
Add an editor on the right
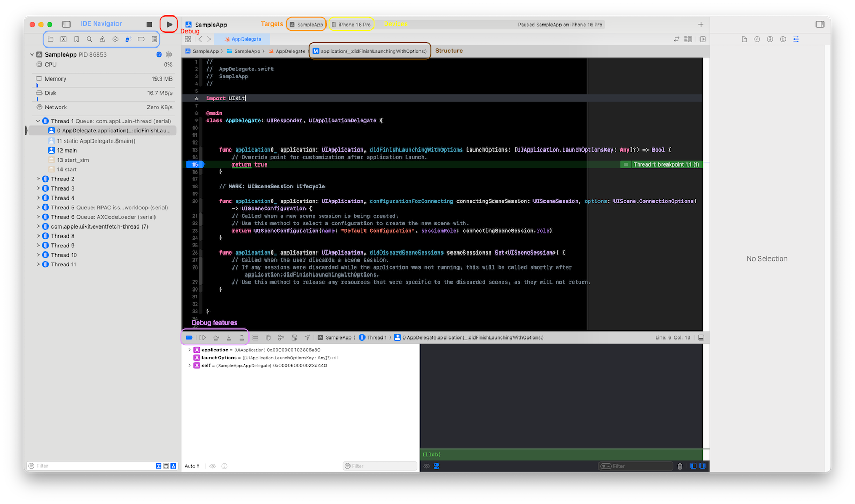pos(703,39)
